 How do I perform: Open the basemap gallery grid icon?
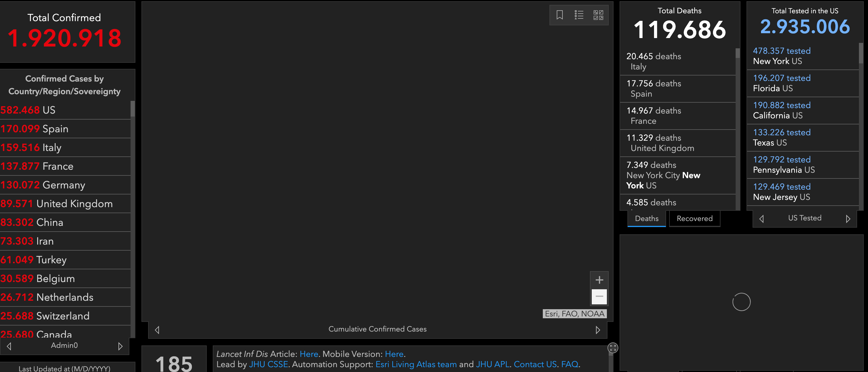tap(598, 15)
